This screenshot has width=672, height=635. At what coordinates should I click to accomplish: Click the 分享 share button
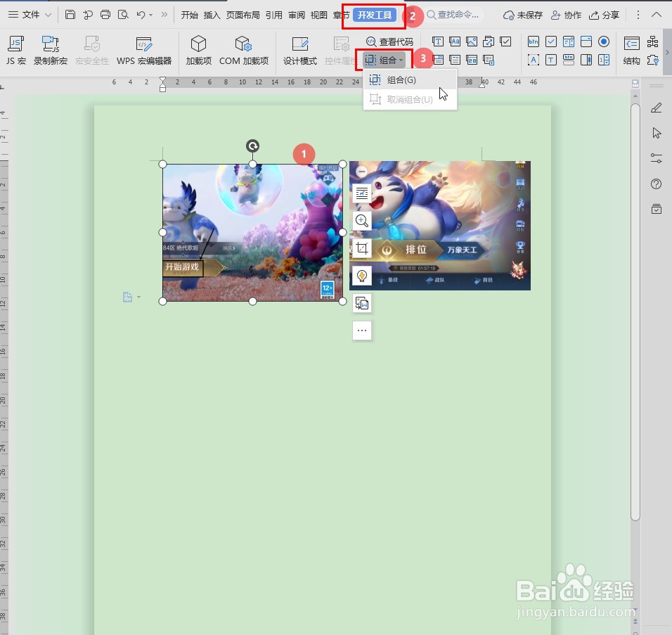pos(604,15)
